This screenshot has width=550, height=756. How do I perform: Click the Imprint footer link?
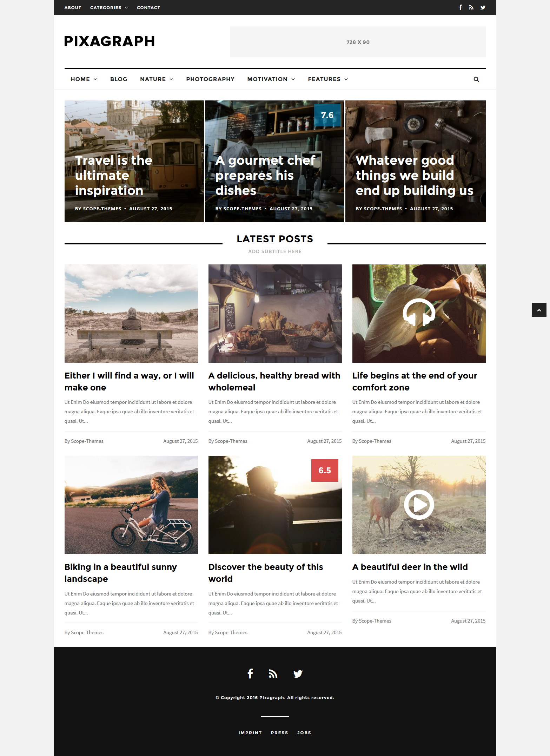click(250, 733)
